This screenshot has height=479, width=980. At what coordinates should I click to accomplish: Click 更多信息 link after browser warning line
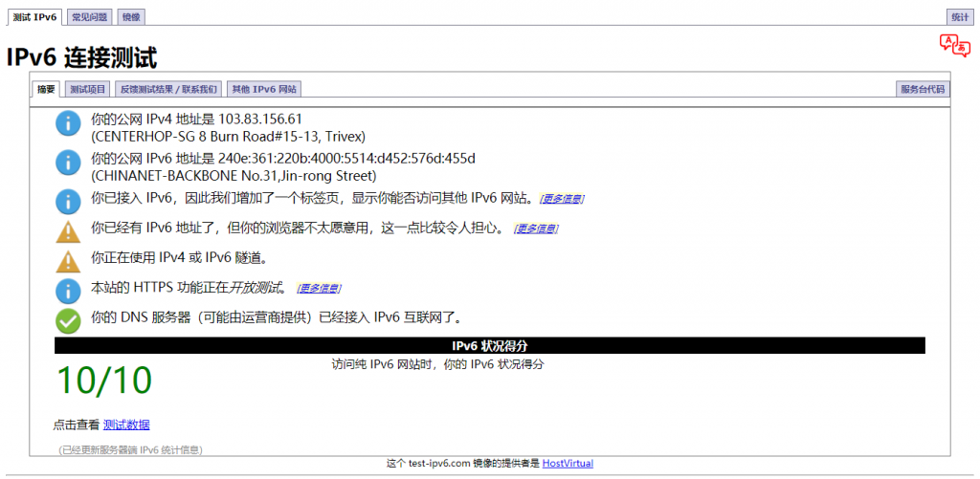coord(536,229)
